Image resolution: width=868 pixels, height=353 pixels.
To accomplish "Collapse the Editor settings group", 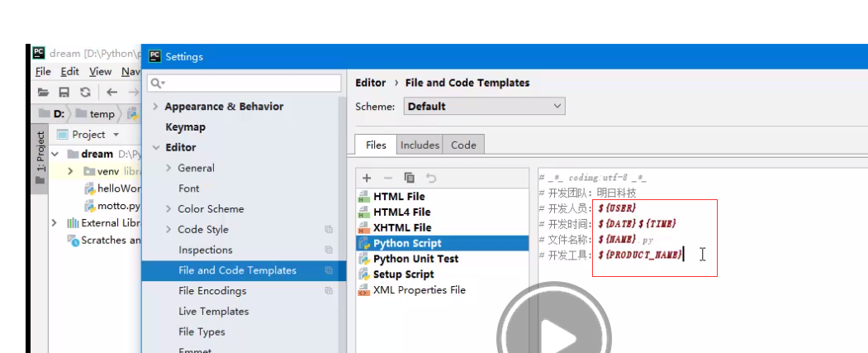I will (x=156, y=147).
